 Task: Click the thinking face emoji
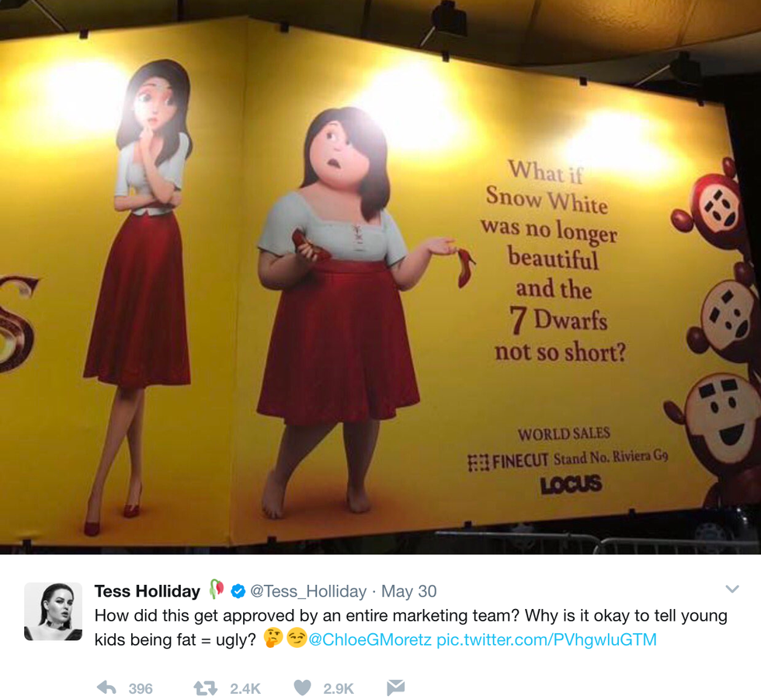(x=273, y=639)
